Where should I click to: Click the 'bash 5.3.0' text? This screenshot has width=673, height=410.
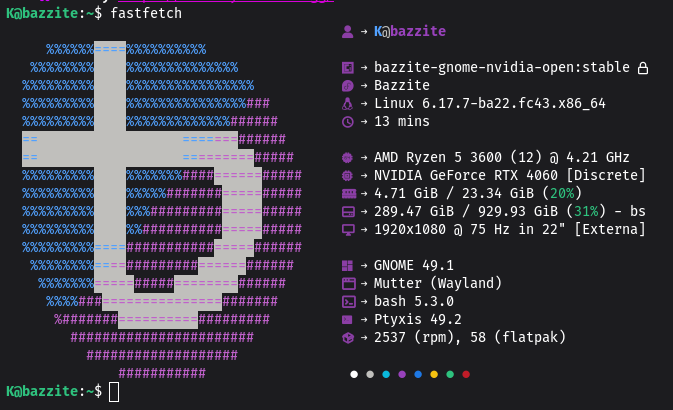coord(414,302)
